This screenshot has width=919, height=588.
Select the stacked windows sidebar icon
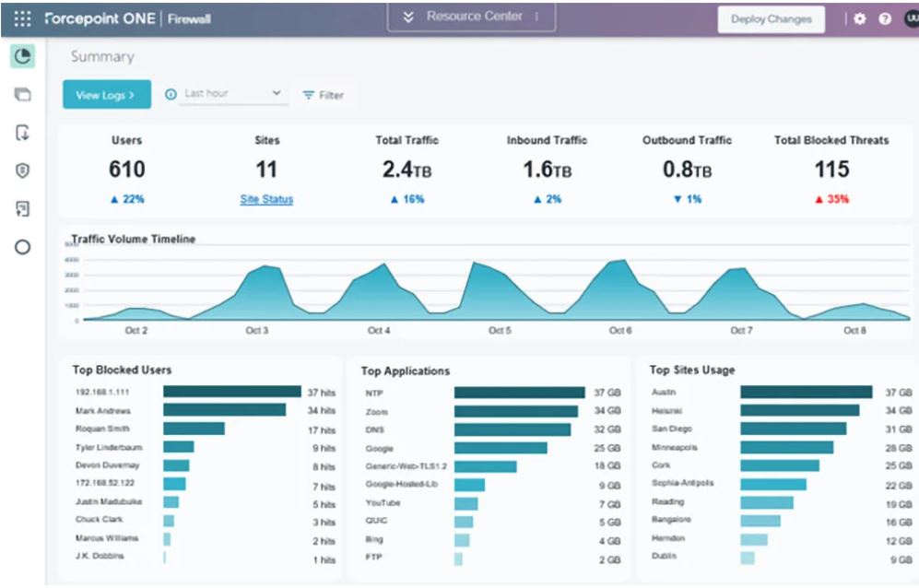coord(22,94)
